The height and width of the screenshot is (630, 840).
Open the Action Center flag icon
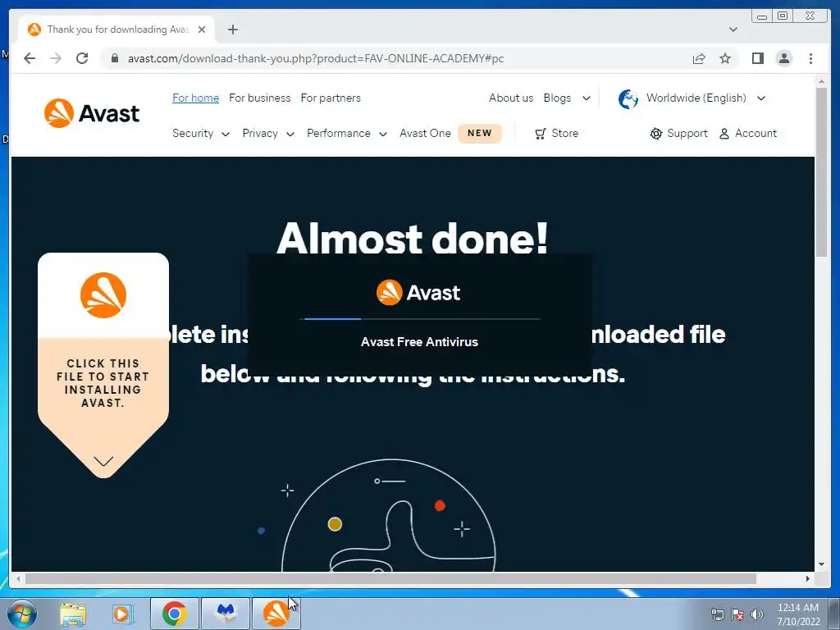point(737,614)
